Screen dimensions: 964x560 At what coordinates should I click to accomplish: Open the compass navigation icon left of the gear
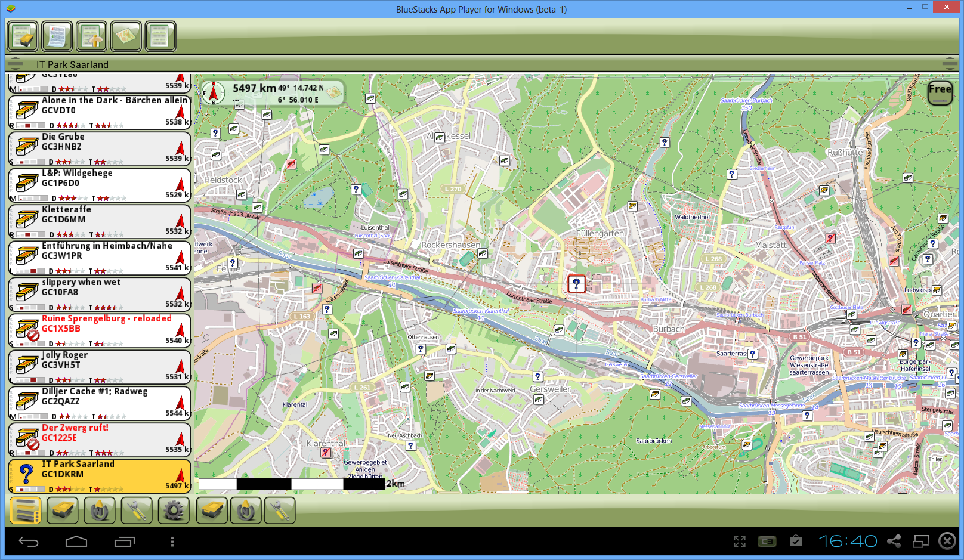(x=100, y=511)
